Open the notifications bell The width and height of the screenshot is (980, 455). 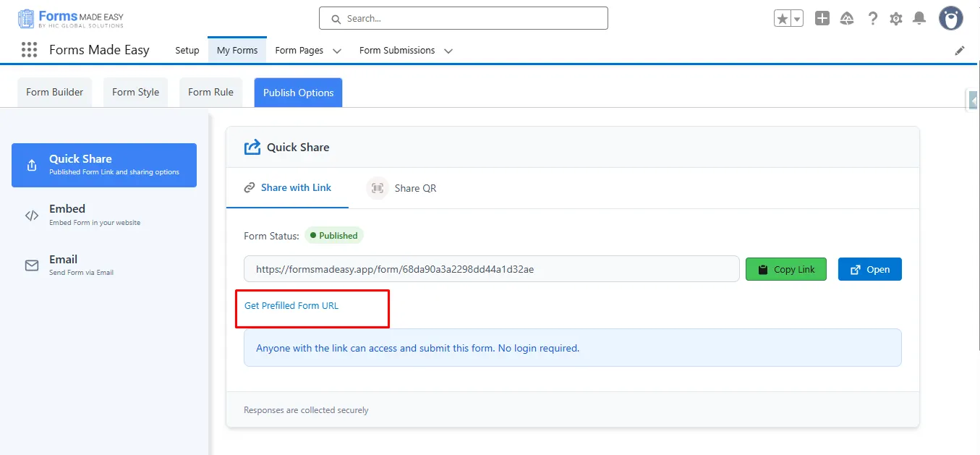(x=919, y=19)
